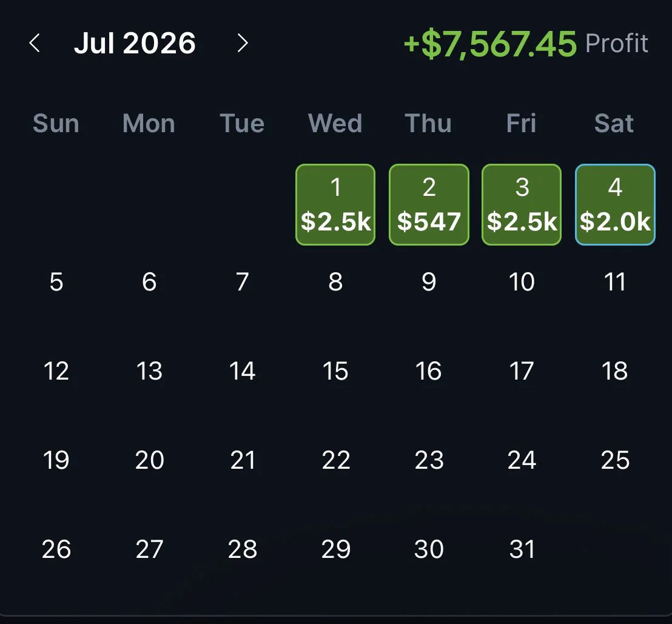Select highlighted July 4 tile $2.0k
The image size is (672, 624).
615,204
